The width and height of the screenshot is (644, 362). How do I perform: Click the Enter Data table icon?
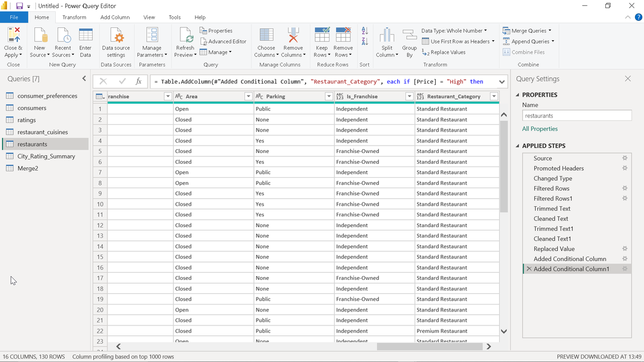tap(85, 35)
